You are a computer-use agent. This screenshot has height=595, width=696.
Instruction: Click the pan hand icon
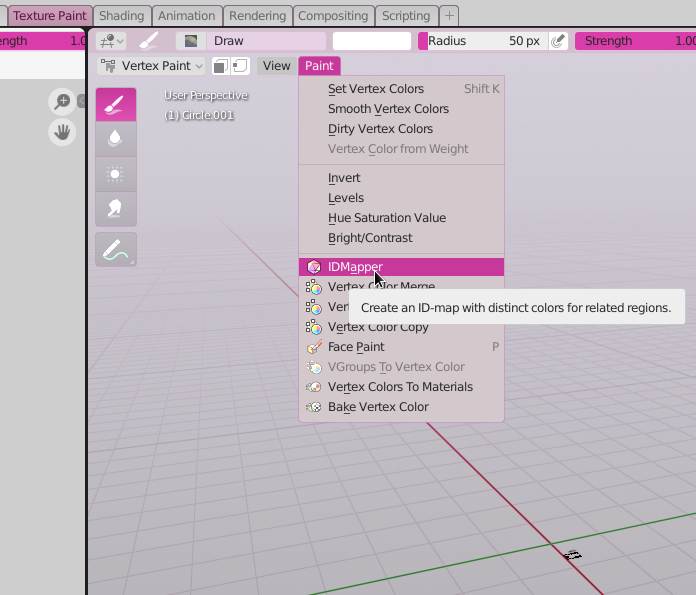pyautogui.click(x=62, y=132)
